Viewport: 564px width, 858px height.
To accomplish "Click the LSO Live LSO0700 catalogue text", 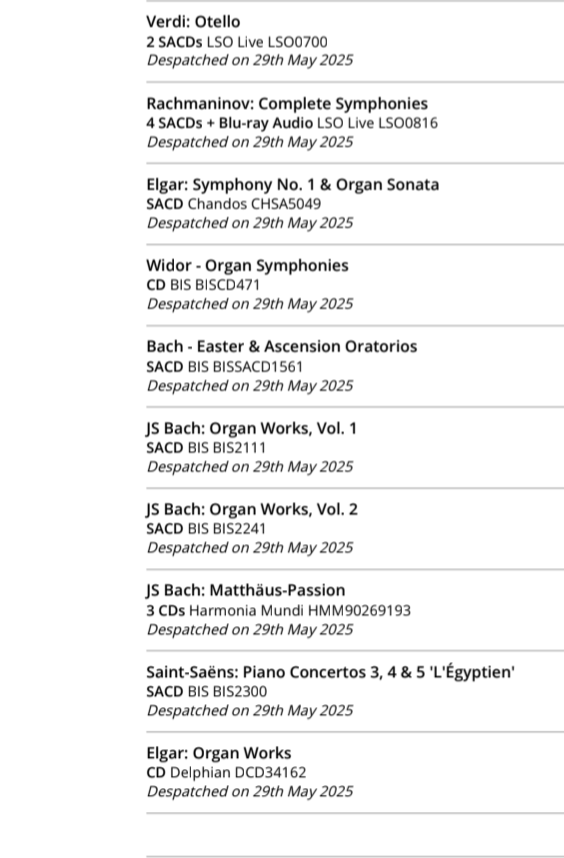I will [x=267, y=42].
